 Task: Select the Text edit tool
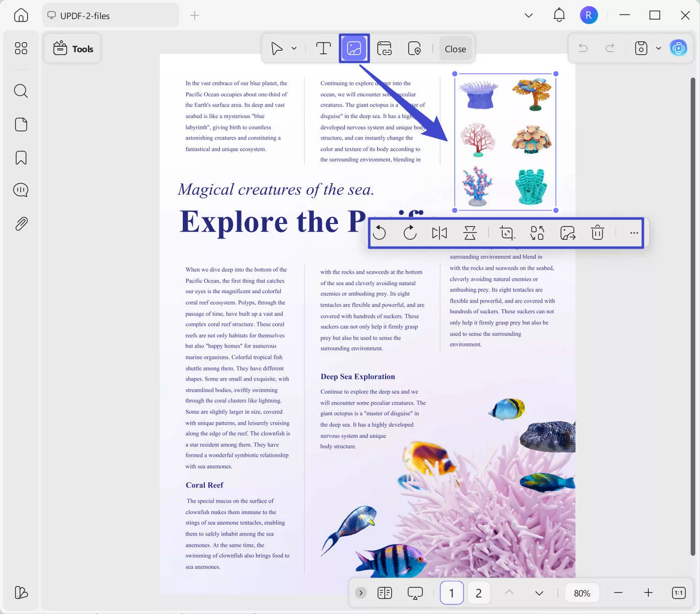click(x=323, y=49)
